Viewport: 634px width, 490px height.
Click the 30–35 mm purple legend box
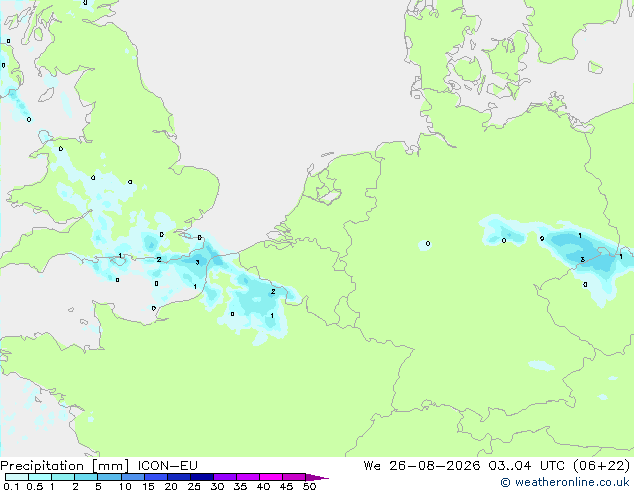[225, 477]
